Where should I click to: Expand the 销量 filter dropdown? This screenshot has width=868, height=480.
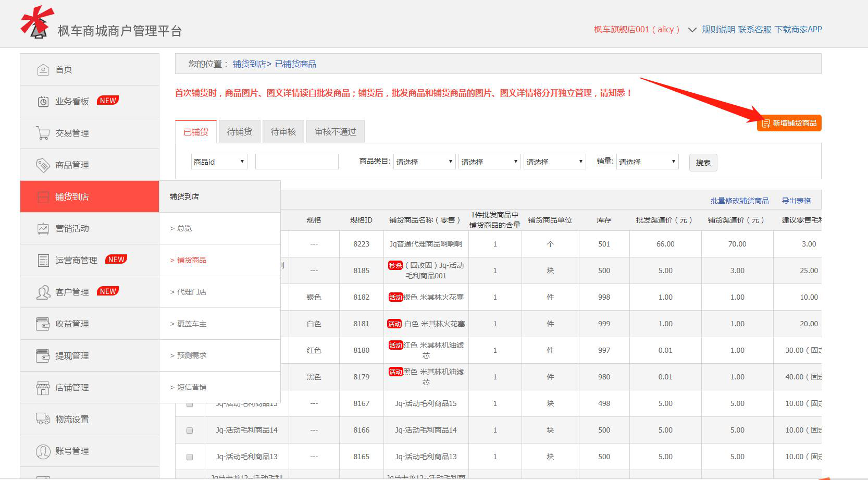(x=647, y=162)
